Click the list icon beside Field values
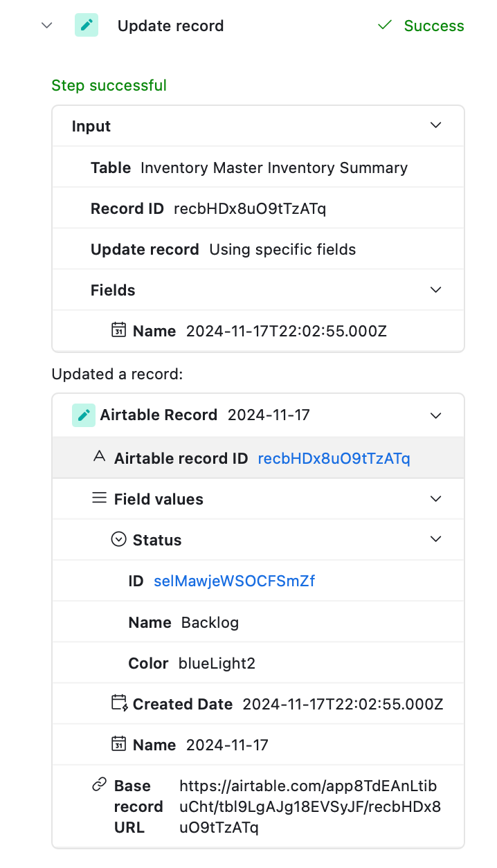 (x=100, y=498)
